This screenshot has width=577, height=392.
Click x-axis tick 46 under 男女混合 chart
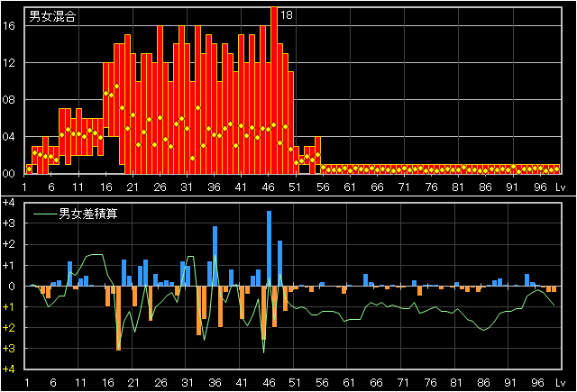pos(269,187)
